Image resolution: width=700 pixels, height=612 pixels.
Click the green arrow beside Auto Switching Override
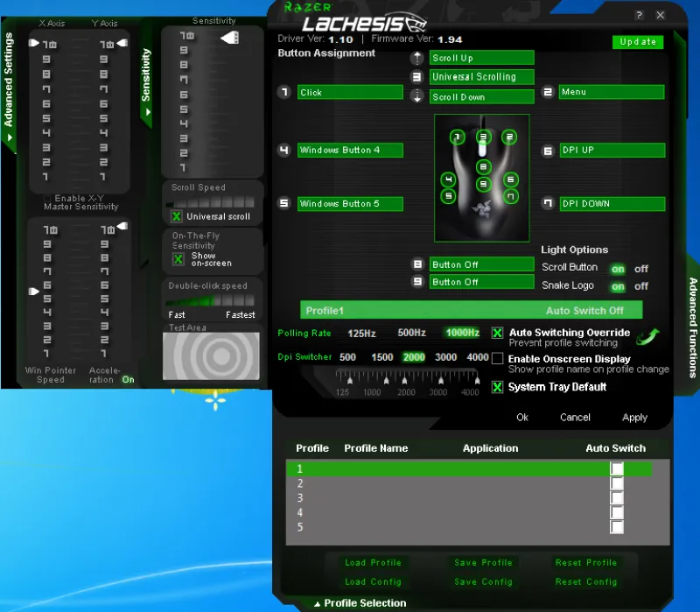647,336
